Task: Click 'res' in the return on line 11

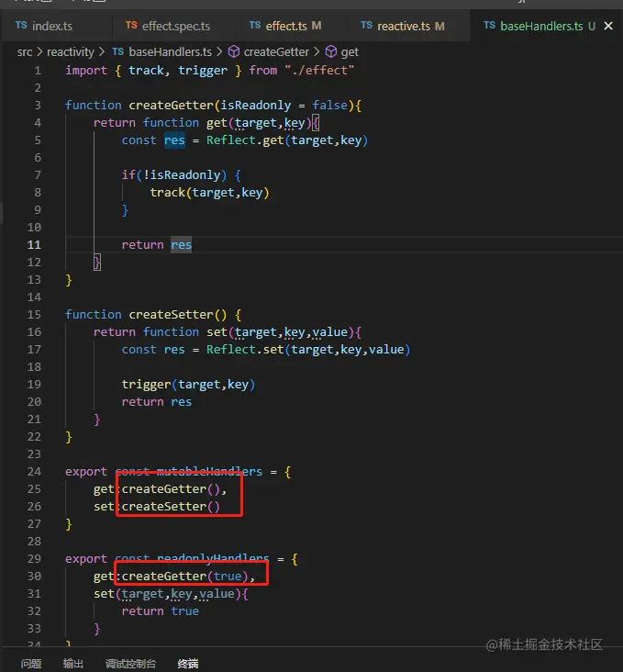Action: (x=182, y=245)
